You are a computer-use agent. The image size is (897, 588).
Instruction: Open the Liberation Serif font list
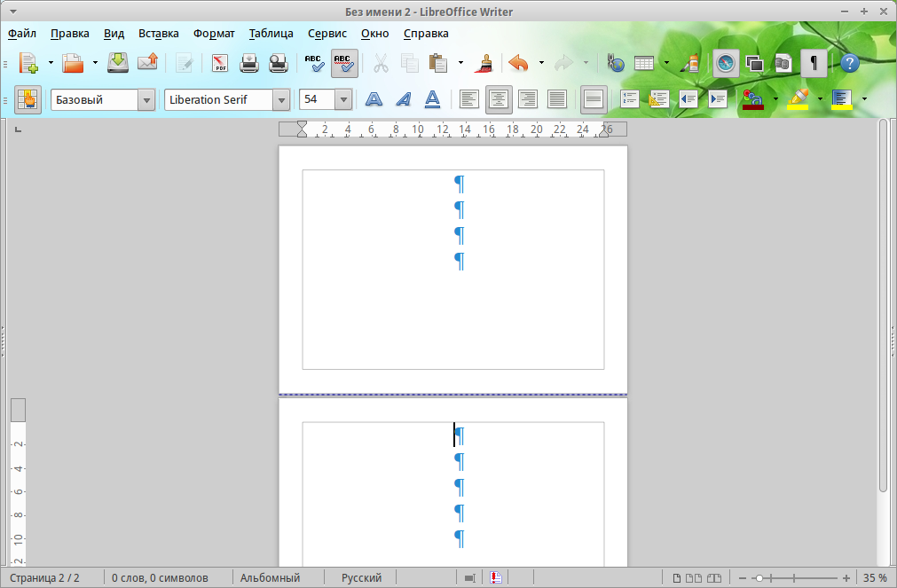pos(281,100)
